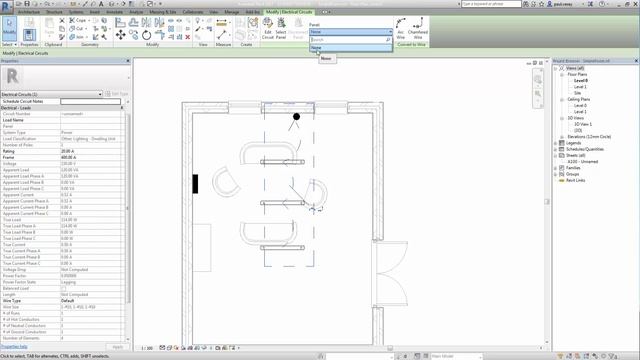Open Level 1 under Floor Plans
The width and height of the screenshot is (640, 360).
point(580,87)
